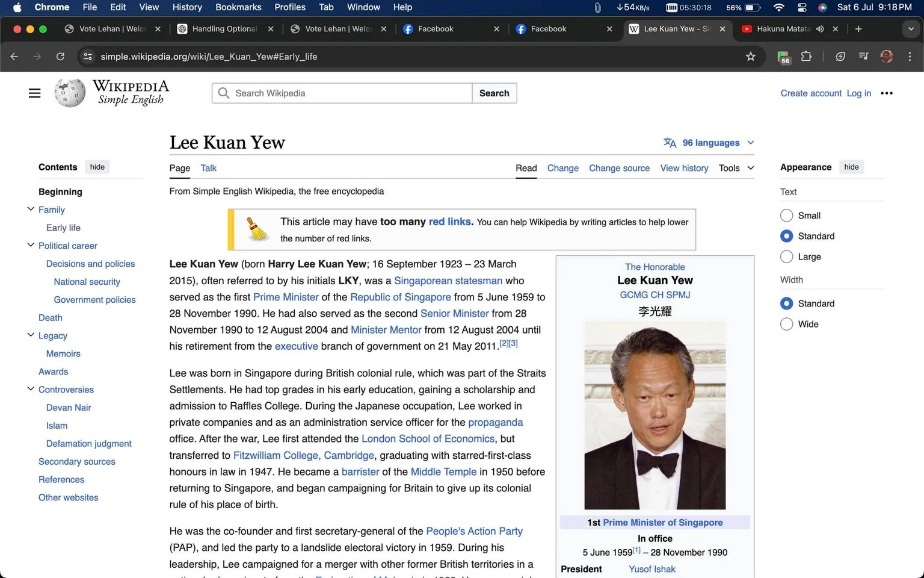Switch to the Talk tab
Screen dimensions: 924x578
208,168
